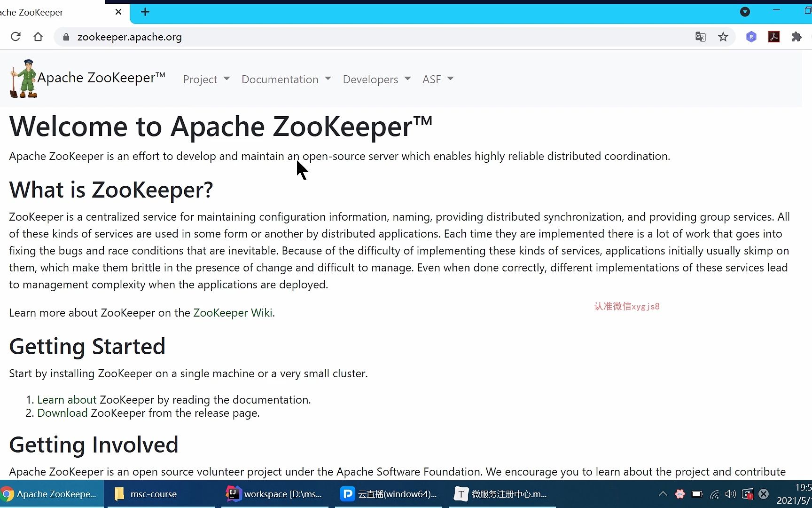Image resolution: width=812 pixels, height=508 pixels.
Task: Bookmark this page with the star icon
Action: [723, 37]
